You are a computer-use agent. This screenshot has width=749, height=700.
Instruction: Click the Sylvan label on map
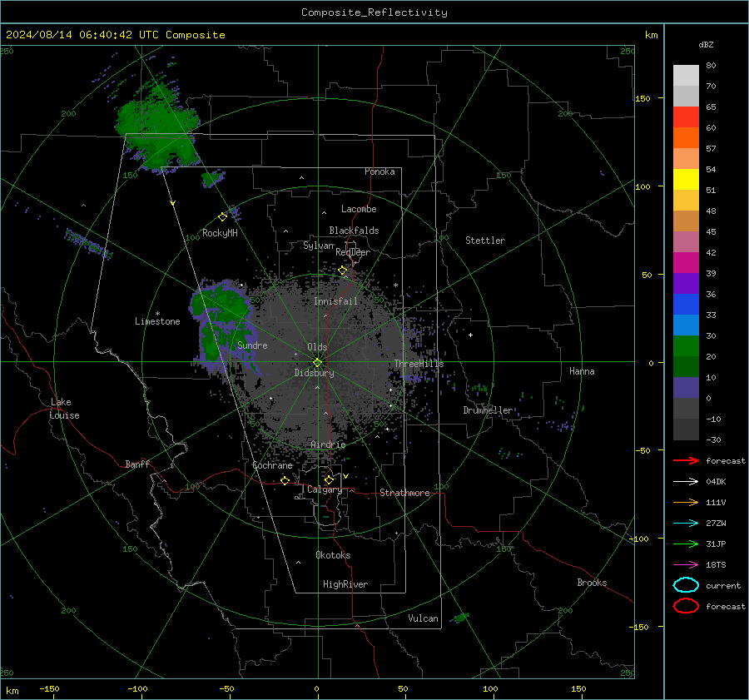[x=319, y=246]
